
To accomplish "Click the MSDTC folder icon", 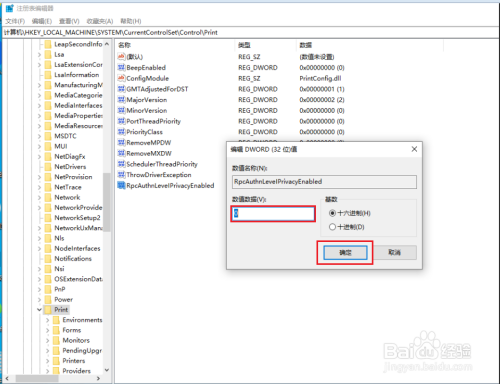I will 48,136.
